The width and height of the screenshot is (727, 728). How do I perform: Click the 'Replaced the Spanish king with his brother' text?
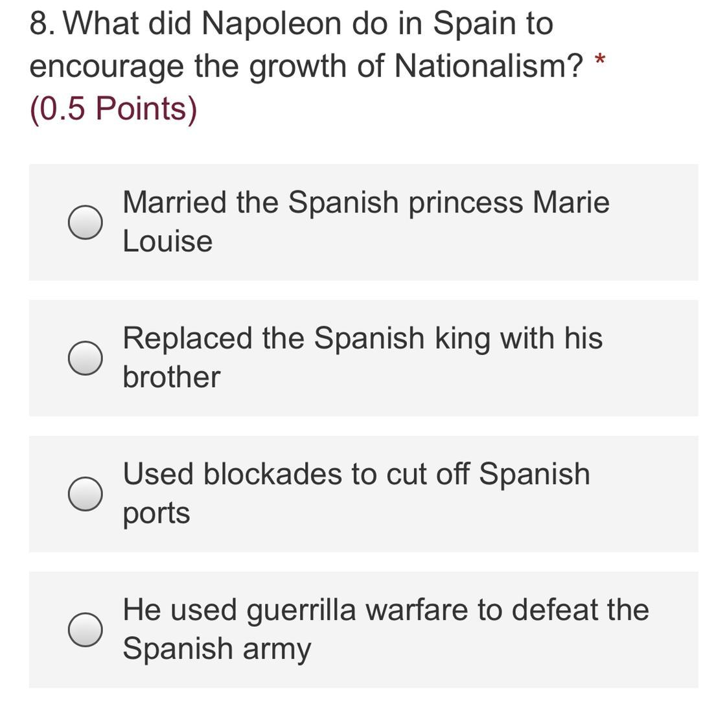[x=363, y=358]
